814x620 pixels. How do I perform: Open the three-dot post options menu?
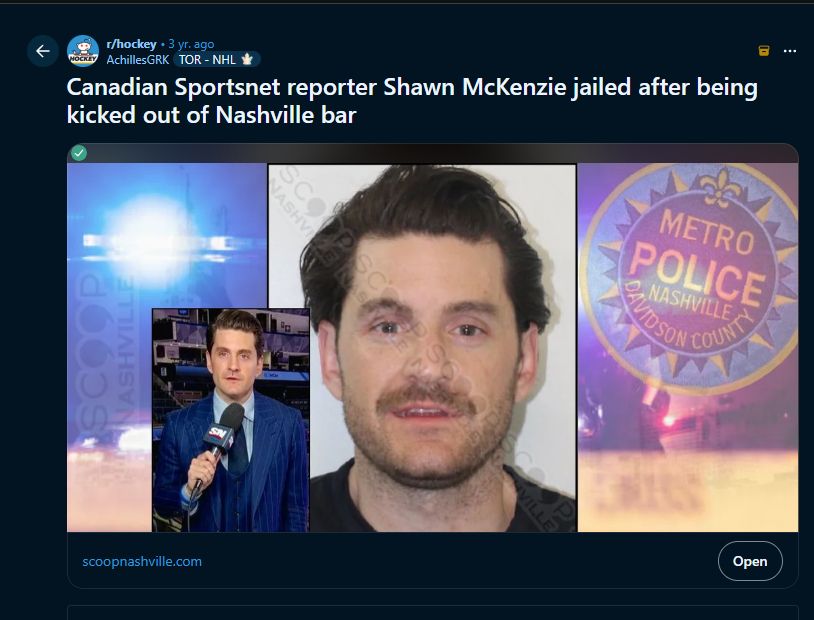tap(790, 50)
